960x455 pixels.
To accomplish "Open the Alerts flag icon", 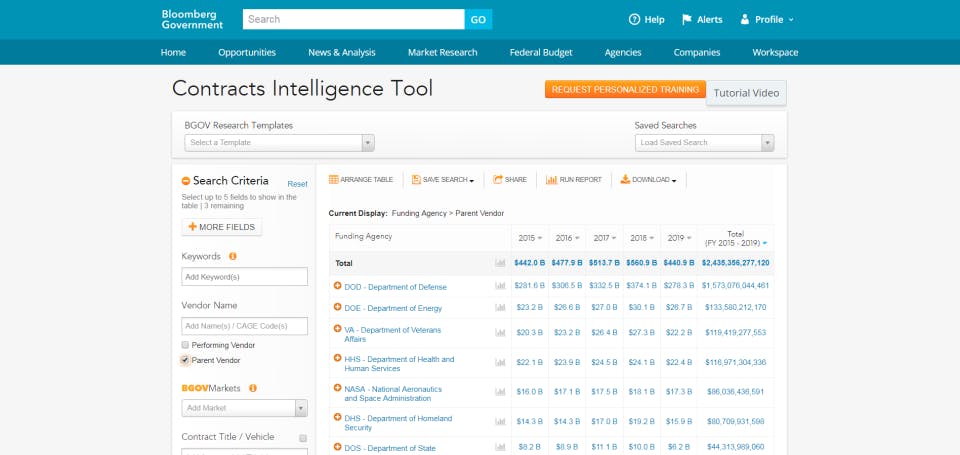I will [687, 20].
